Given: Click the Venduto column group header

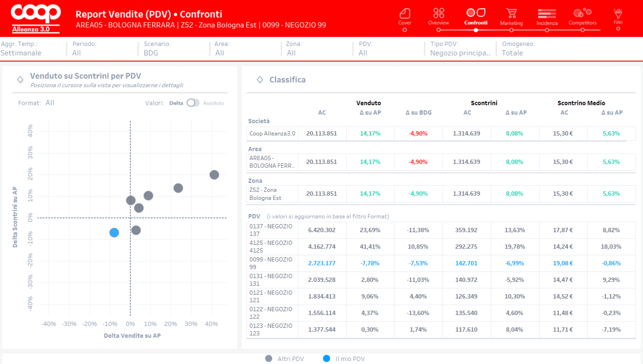Looking at the screenshot, I should pos(368,103).
